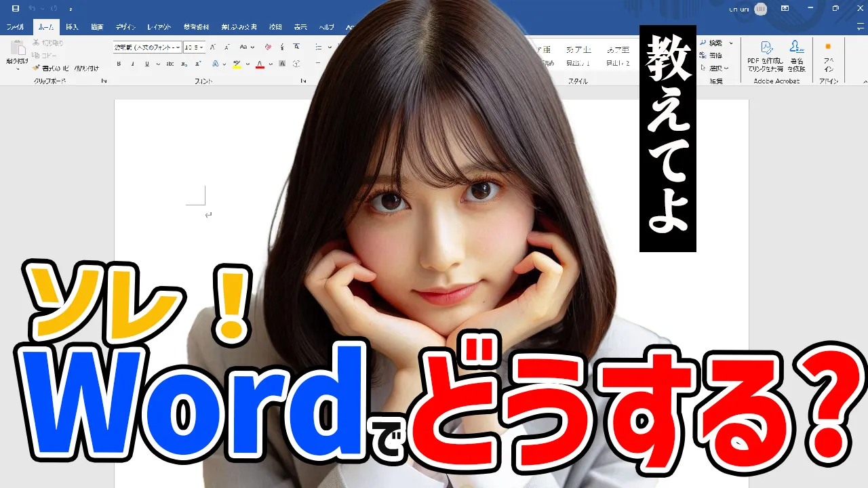Click the text highlight color marker
Screen dimensions: 868x488
pyautogui.click(x=237, y=64)
